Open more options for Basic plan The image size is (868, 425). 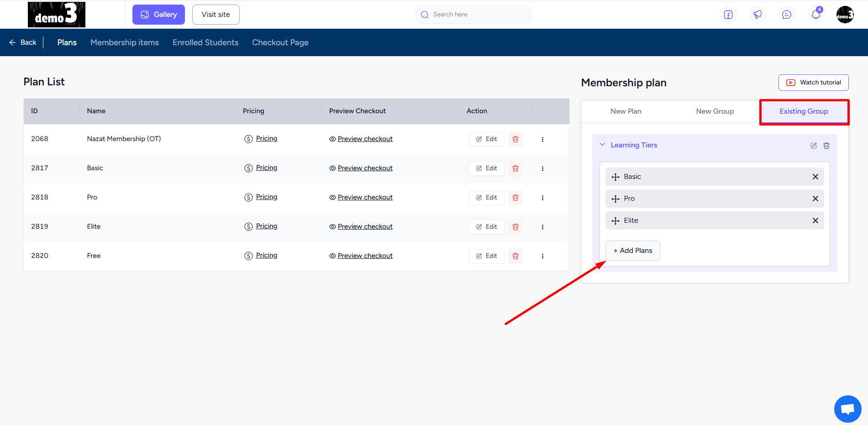click(x=542, y=168)
